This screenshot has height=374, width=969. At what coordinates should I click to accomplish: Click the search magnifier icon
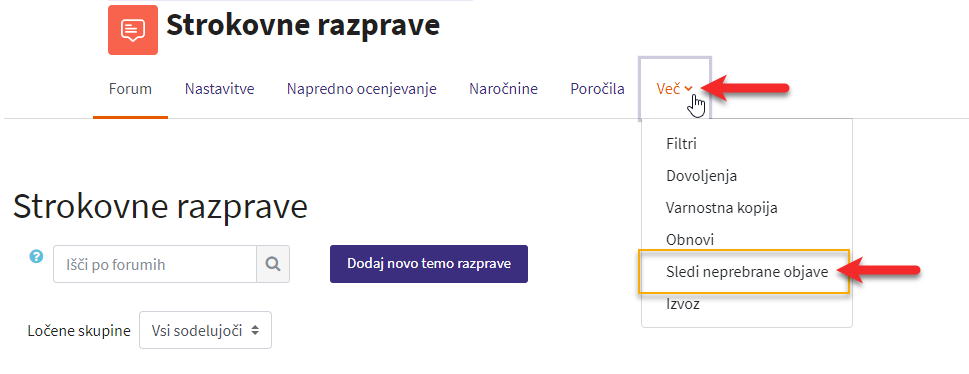coord(273,264)
